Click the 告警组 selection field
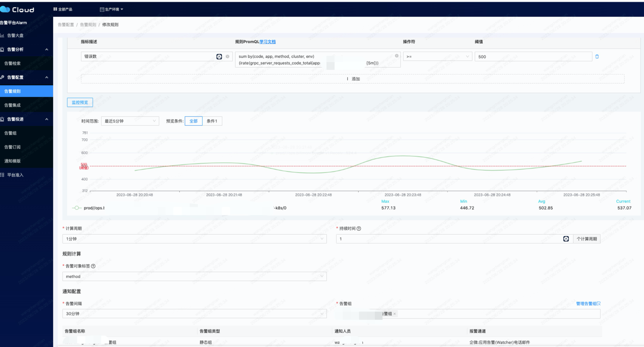The image size is (644, 347). (x=468, y=314)
